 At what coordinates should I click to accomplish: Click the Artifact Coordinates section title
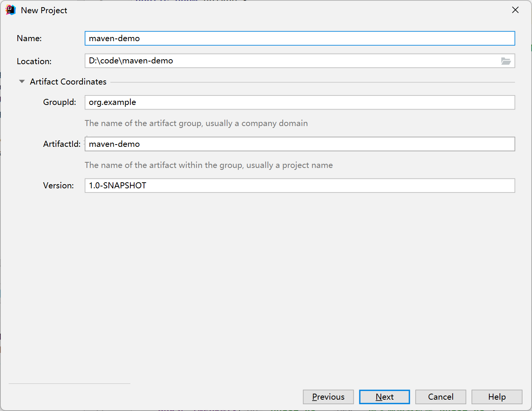[x=68, y=82]
